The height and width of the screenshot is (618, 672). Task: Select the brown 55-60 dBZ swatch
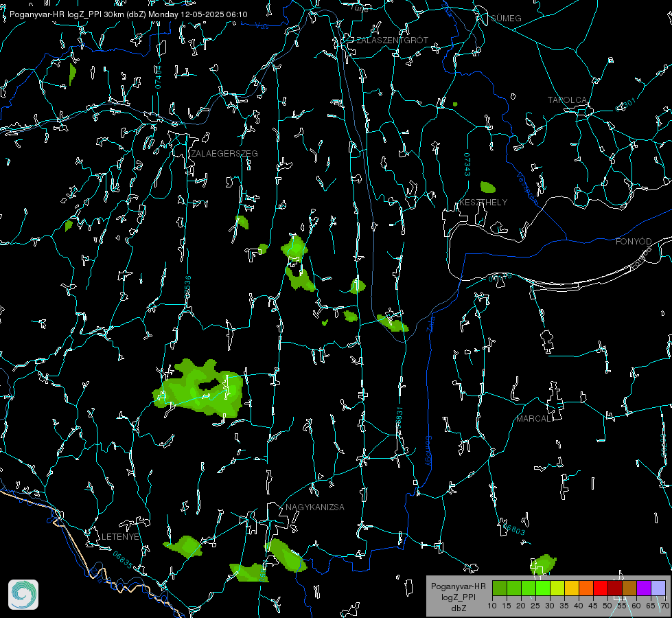click(629, 588)
